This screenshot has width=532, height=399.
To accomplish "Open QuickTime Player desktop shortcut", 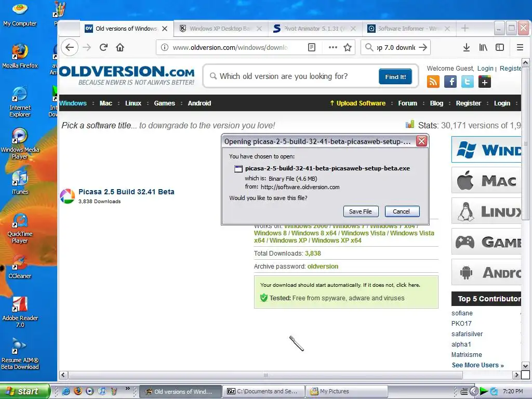I will [x=20, y=229].
